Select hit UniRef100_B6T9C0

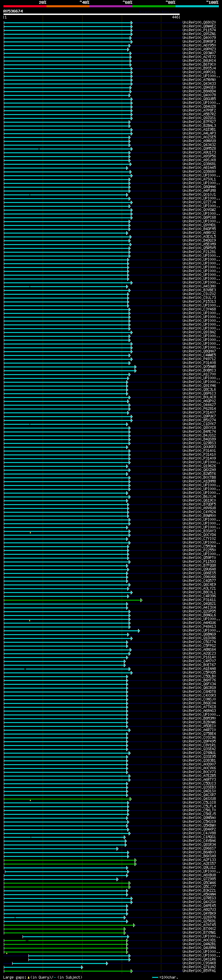click(199, 64)
